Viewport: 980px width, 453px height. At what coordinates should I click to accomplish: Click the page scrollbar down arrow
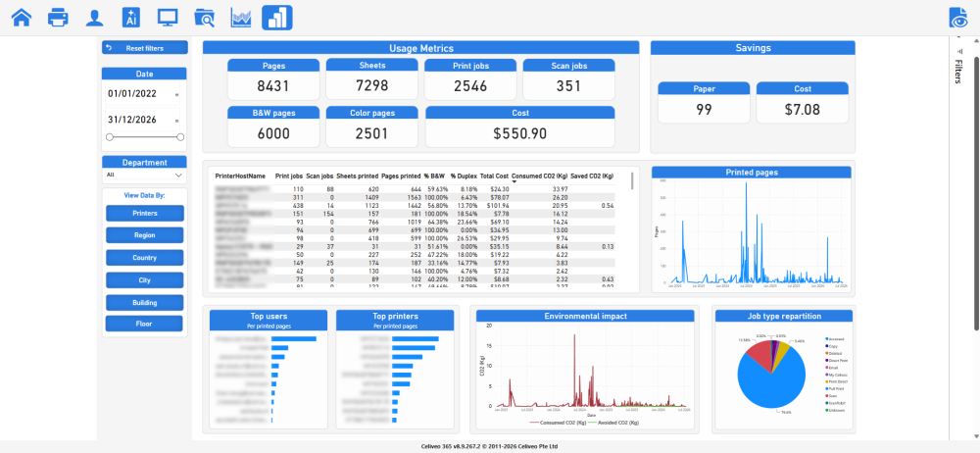point(976,436)
